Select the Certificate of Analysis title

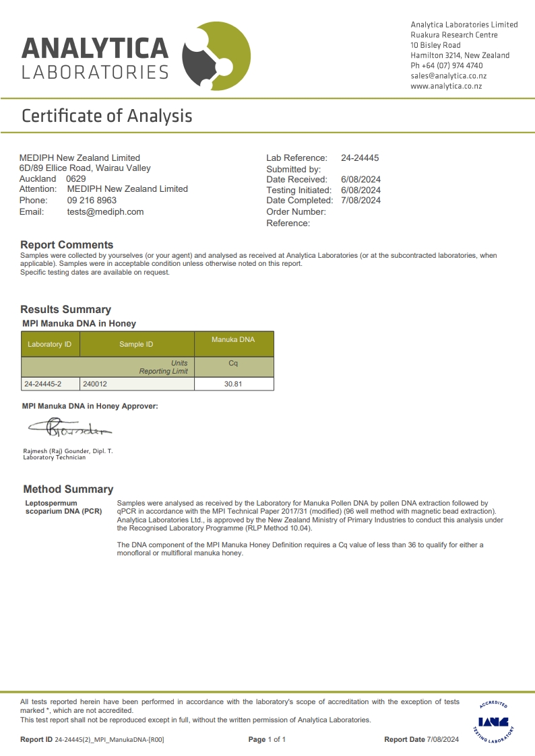click(107, 116)
